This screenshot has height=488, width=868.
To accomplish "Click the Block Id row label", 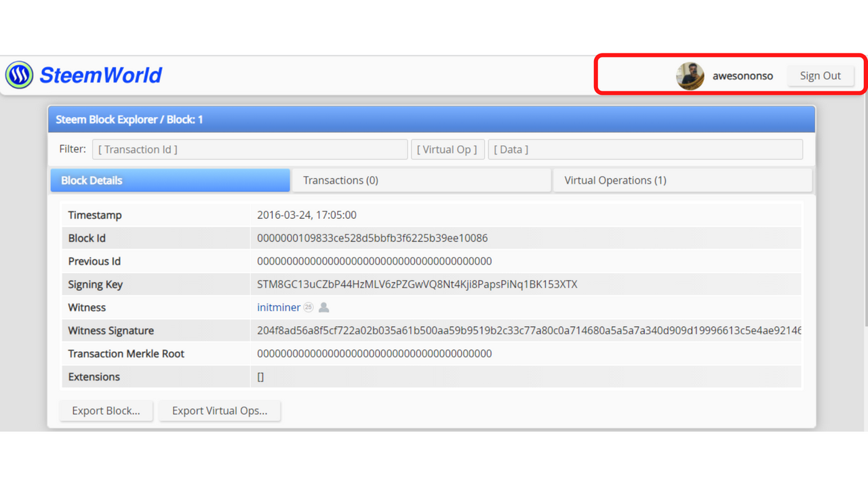I will tap(87, 238).
